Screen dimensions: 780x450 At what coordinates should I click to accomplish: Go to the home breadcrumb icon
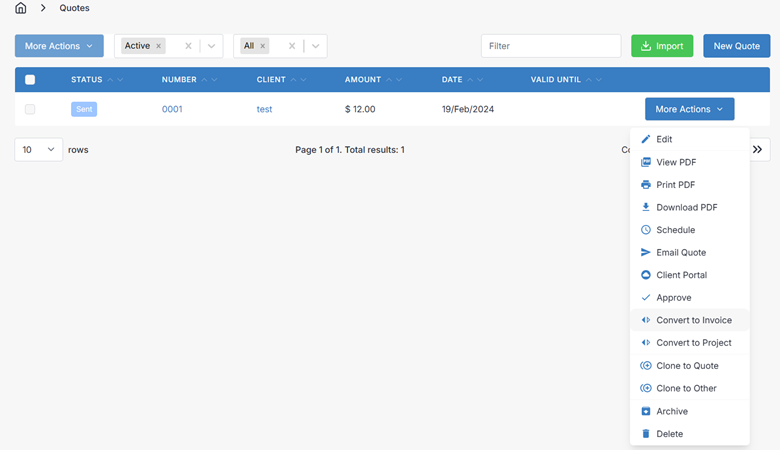pyautogui.click(x=20, y=8)
